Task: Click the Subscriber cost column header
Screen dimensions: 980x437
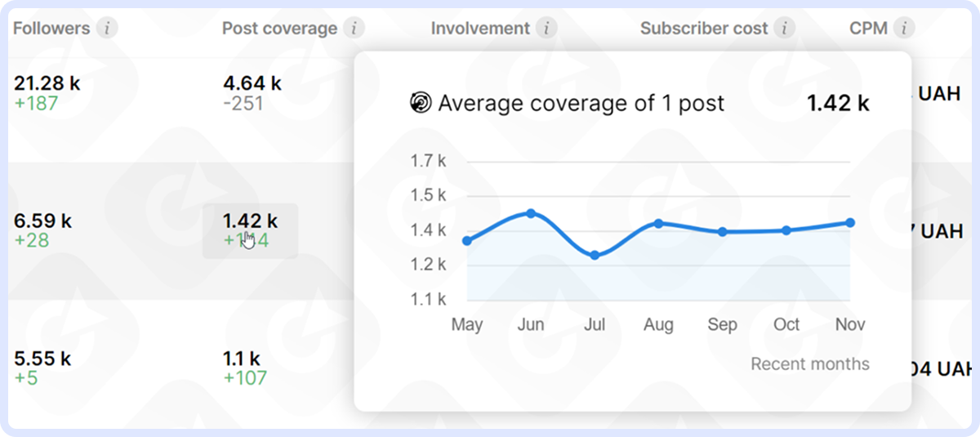Action: 704,29
